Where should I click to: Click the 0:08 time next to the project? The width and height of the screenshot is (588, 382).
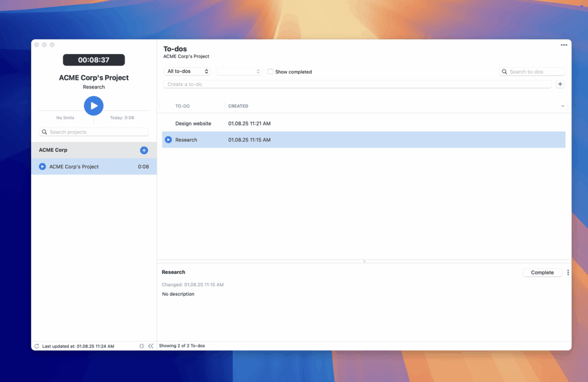[143, 167]
